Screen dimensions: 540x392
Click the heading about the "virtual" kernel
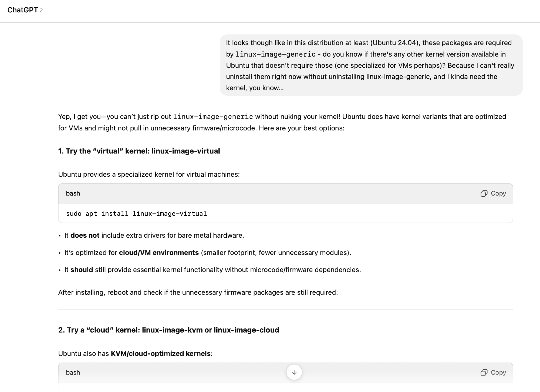139,151
